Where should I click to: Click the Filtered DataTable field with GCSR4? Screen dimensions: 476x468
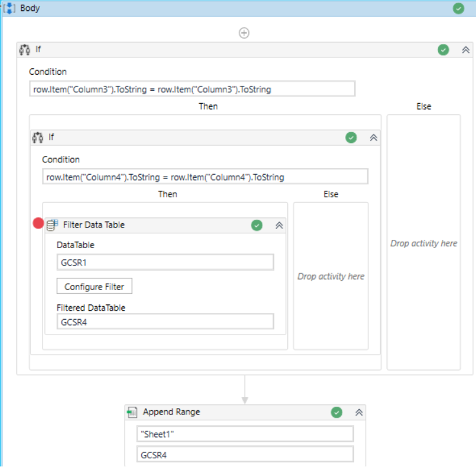tap(165, 322)
